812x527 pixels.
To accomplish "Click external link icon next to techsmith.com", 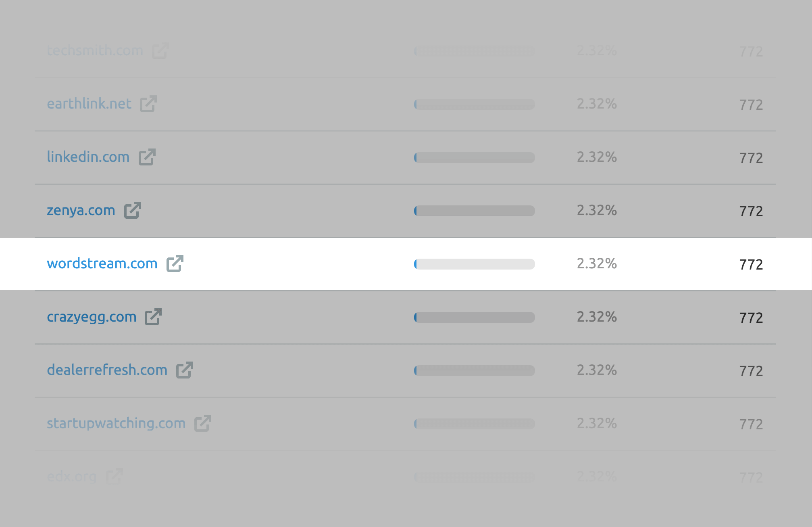I will click(160, 50).
